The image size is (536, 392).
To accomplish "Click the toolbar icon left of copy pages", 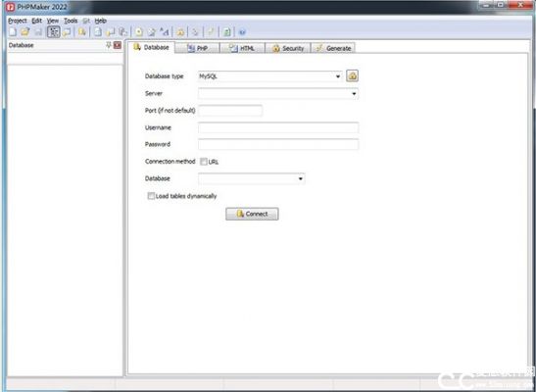I will 110,32.
